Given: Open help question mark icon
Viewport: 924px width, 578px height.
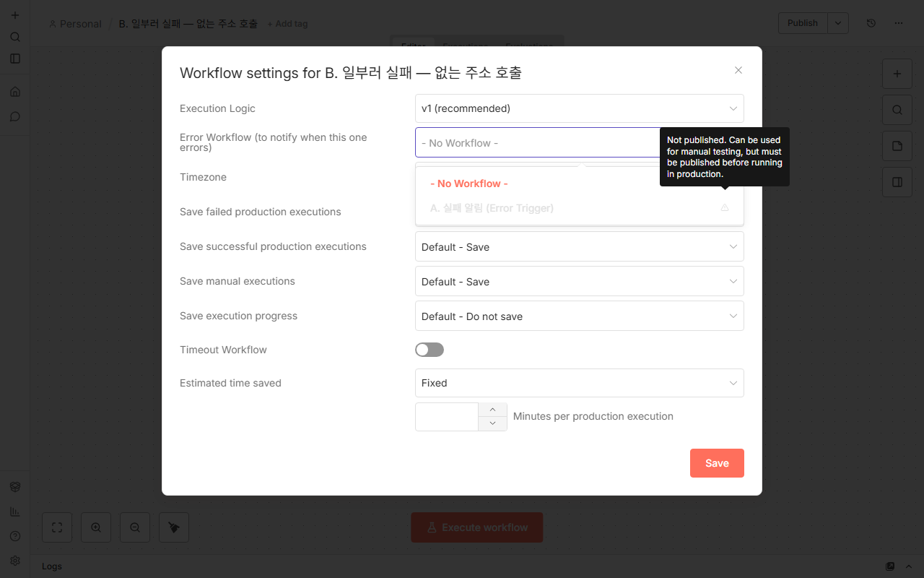Looking at the screenshot, I should (15, 536).
